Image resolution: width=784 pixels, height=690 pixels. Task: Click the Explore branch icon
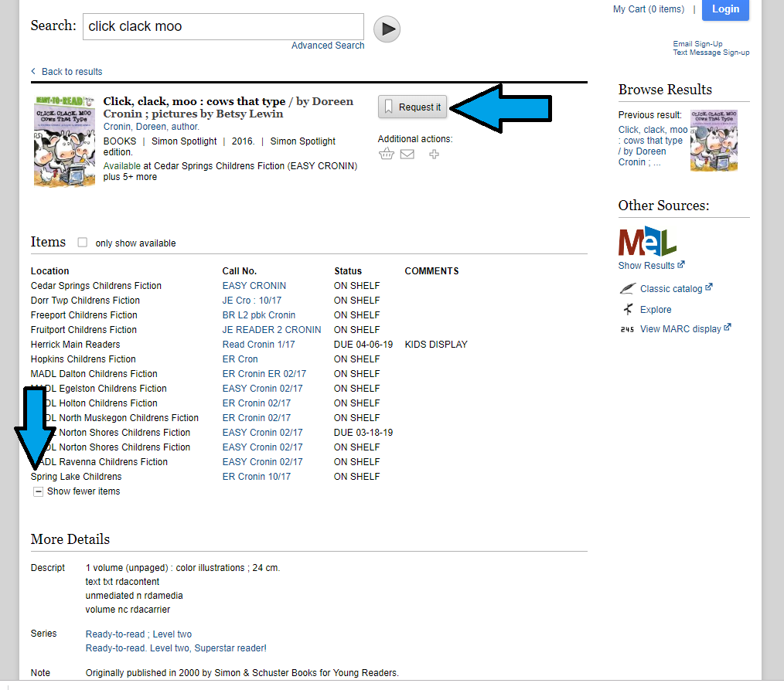coord(628,309)
